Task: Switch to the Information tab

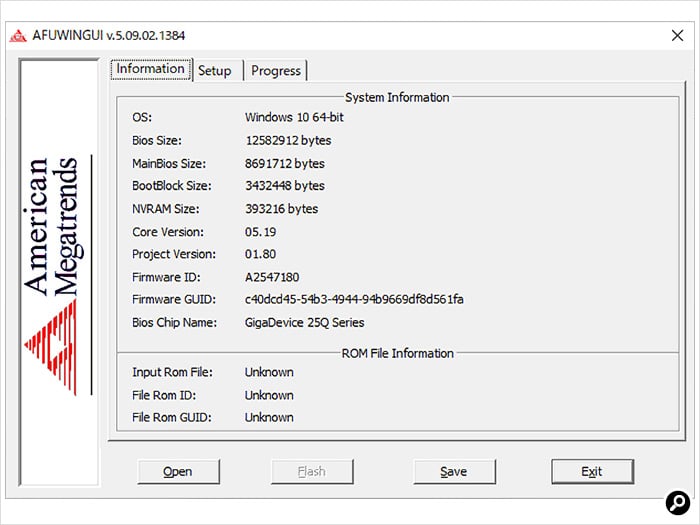Action: point(151,69)
